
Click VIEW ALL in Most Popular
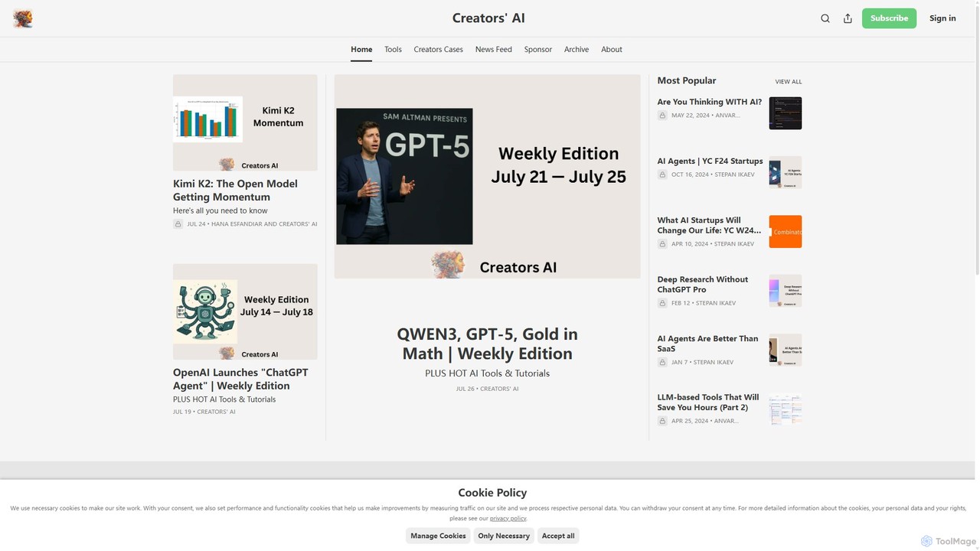point(789,82)
